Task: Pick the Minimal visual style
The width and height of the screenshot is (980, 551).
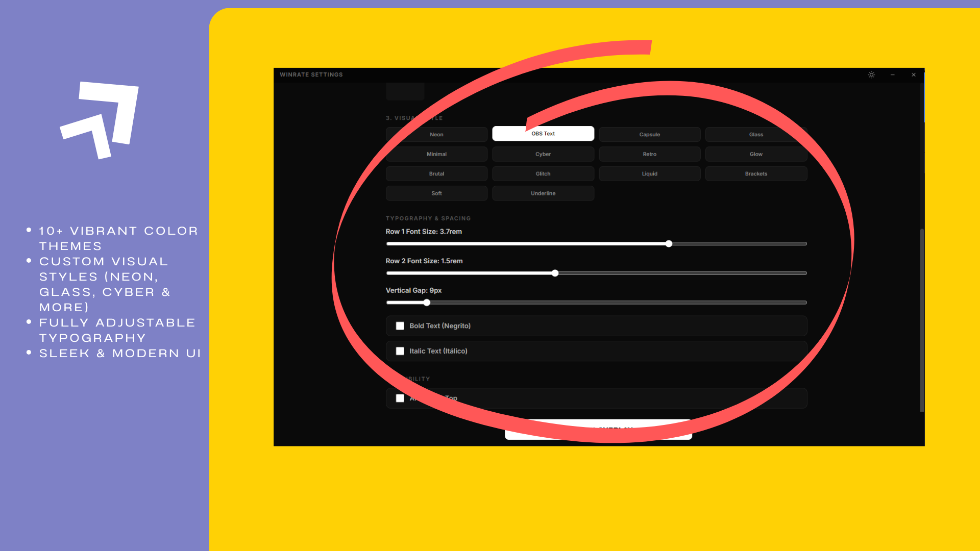Action: pyautogui.click(x=436, y=154)
